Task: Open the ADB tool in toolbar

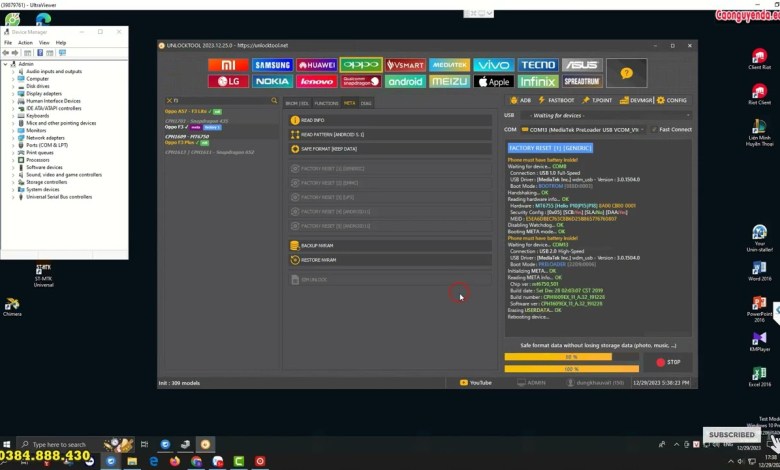Action: click(x=521, y=100)
